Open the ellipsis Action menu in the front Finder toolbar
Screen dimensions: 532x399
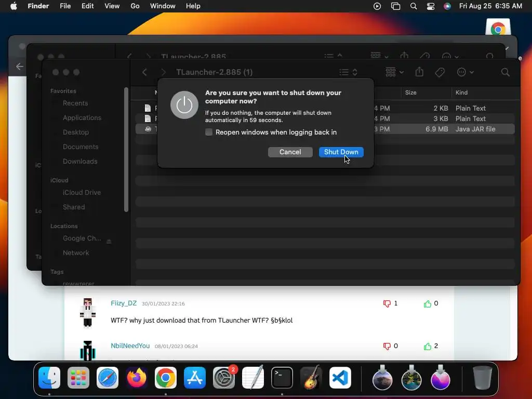465,72
